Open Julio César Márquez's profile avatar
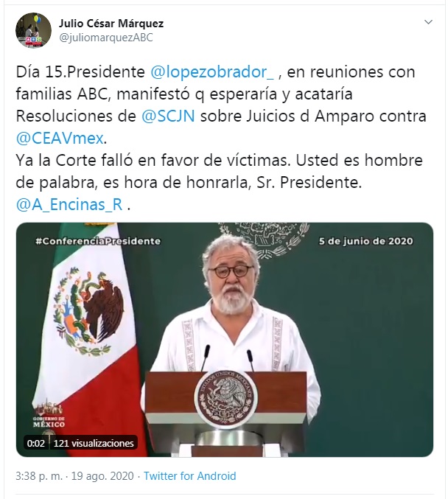 tap(33, 30)
